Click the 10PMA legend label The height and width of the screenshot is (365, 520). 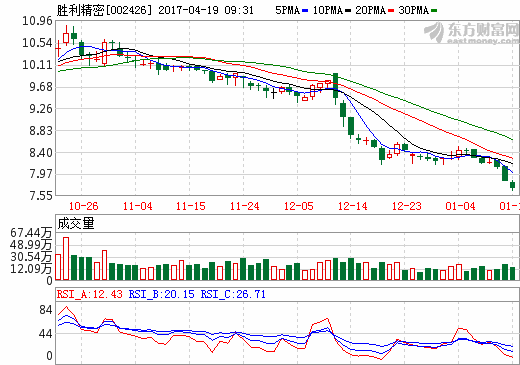(x=328, y=10)
